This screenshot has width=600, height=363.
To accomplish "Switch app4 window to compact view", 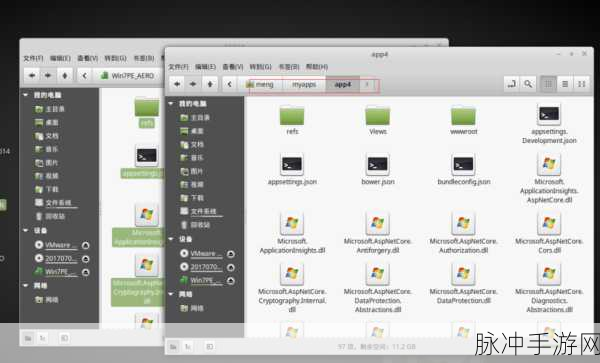I will point(581,84).
